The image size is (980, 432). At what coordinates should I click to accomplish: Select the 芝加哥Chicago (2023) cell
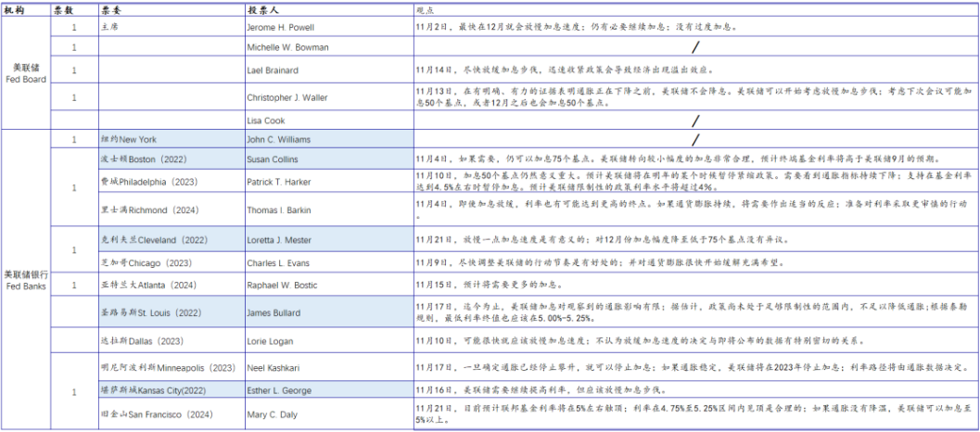[172, 262]
